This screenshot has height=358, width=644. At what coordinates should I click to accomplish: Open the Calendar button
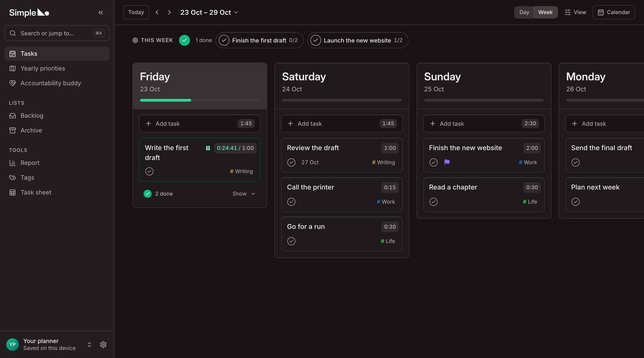pos(614,12)
